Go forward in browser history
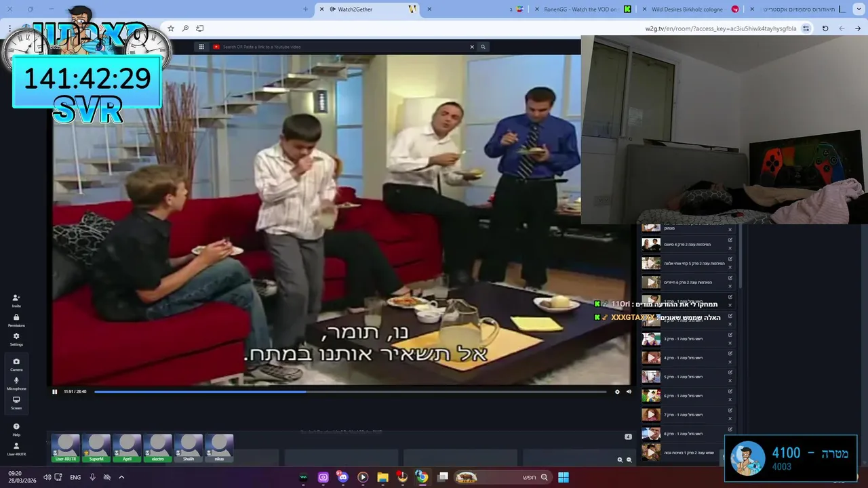This screenshot has height=488, width=868. click(x=842, y=28)
